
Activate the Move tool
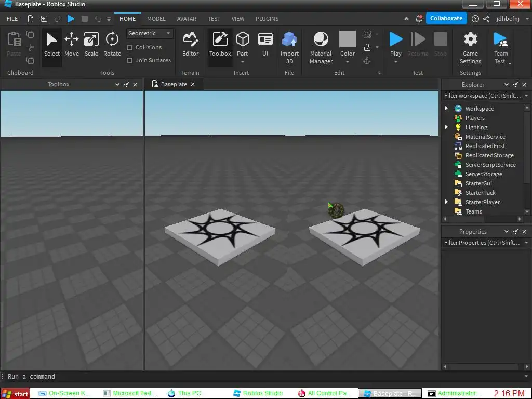click(72, 45)
